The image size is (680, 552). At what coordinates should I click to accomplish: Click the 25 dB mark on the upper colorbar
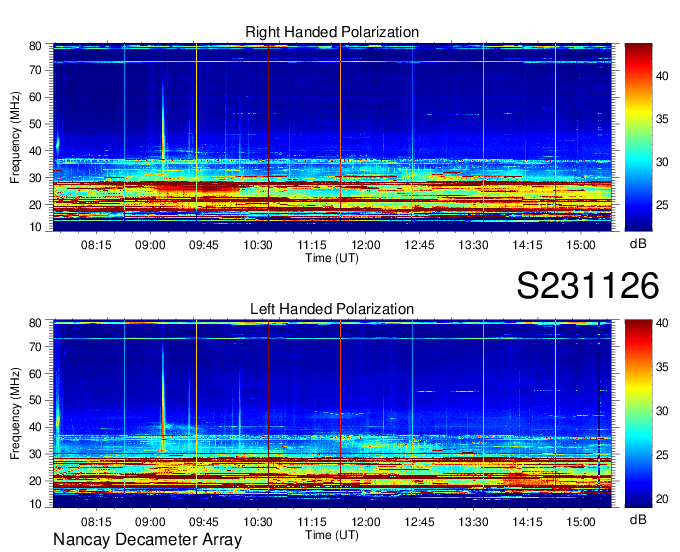[662, 205]
